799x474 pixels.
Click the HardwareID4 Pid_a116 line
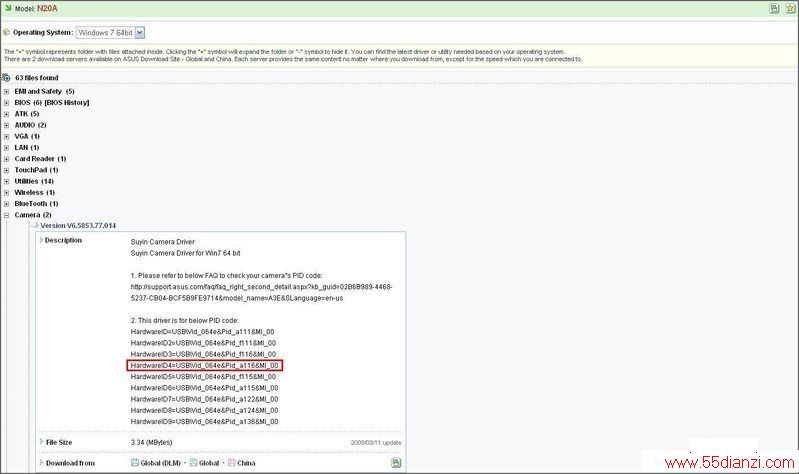coord(204,365)
